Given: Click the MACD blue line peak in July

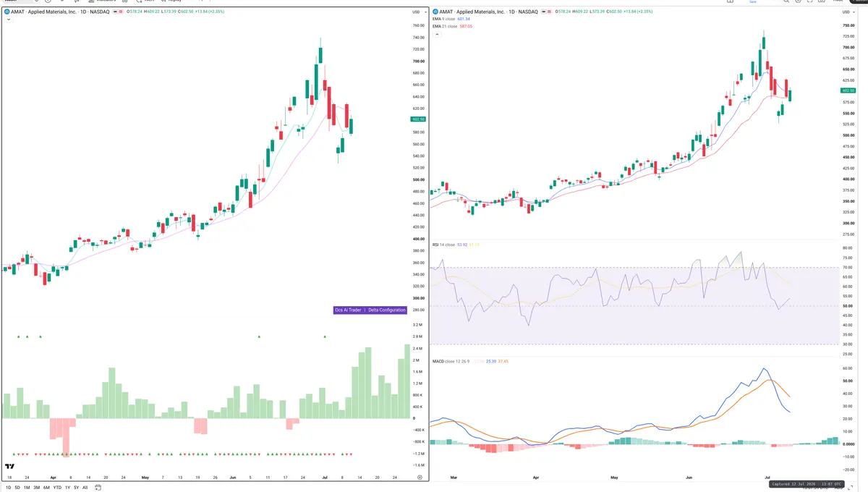Looking at the screenshot, I should [764, 369].
